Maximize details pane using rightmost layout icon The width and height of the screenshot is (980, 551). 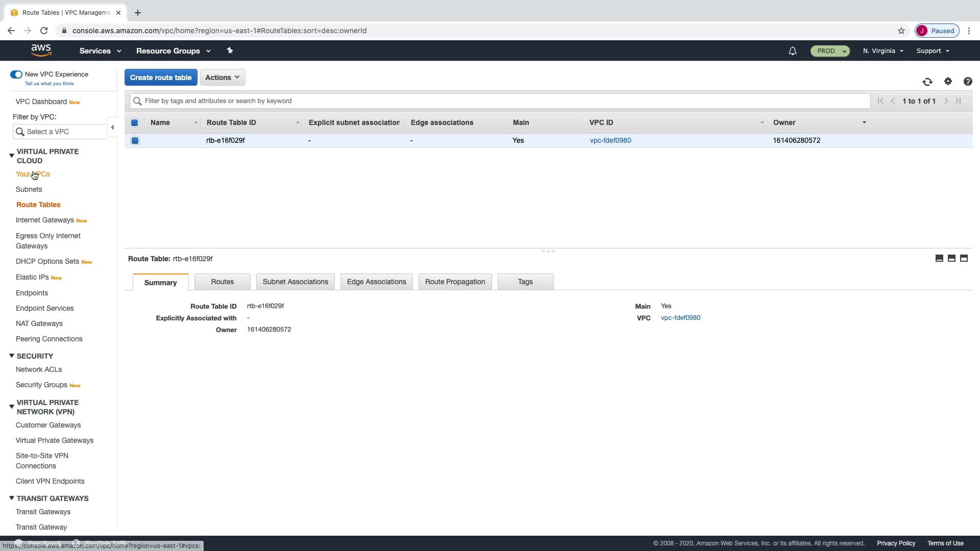pos(964,258)
